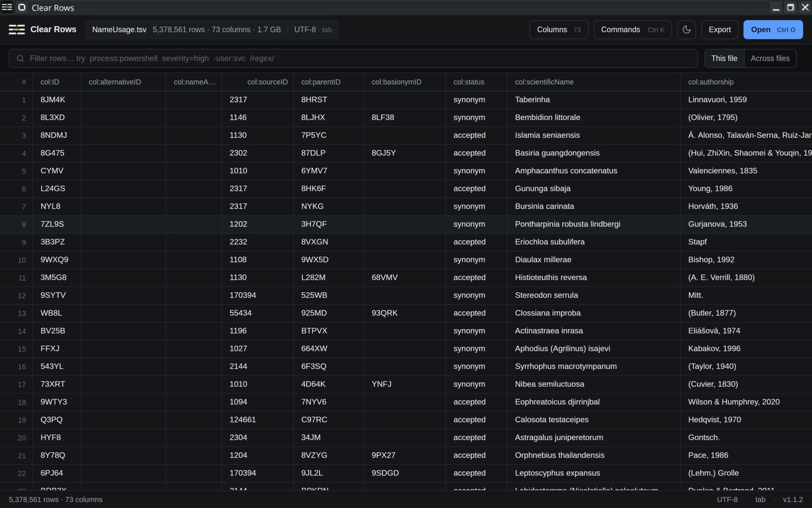The width and height of the screenshot is (812, 508).
Task: Sort by col:ID column header
Action: pos(56,82)
